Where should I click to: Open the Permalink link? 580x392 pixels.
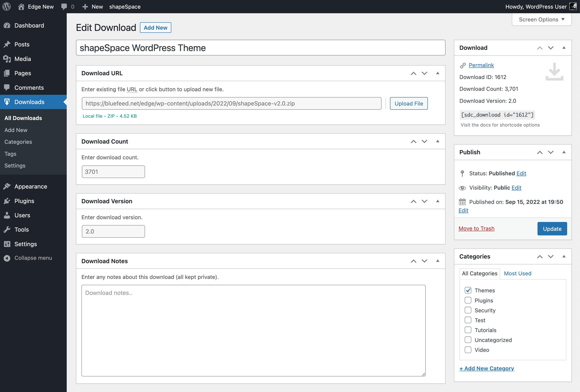click(481, 65)
